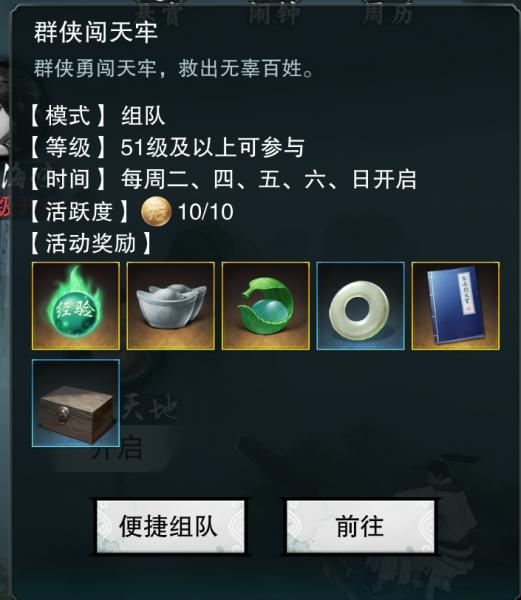Tap the 【模式】 组队 mode line
521x600 pixels.
tap(98, 116)
